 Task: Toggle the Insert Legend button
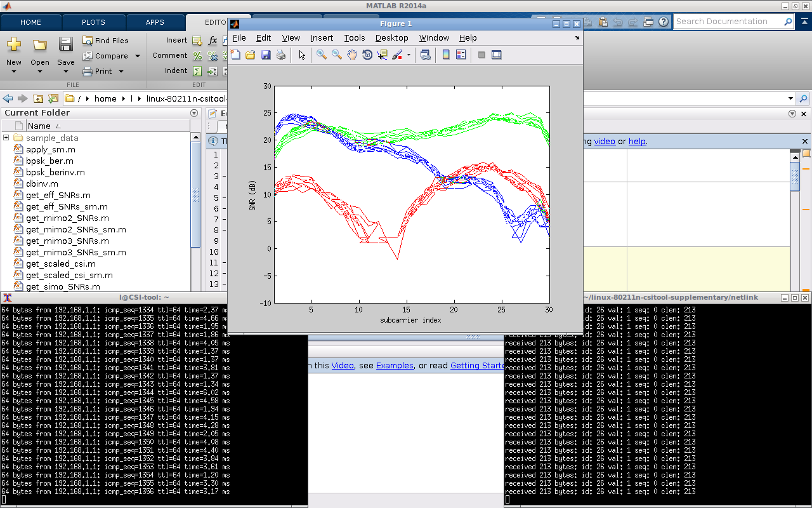coord(461,55)
